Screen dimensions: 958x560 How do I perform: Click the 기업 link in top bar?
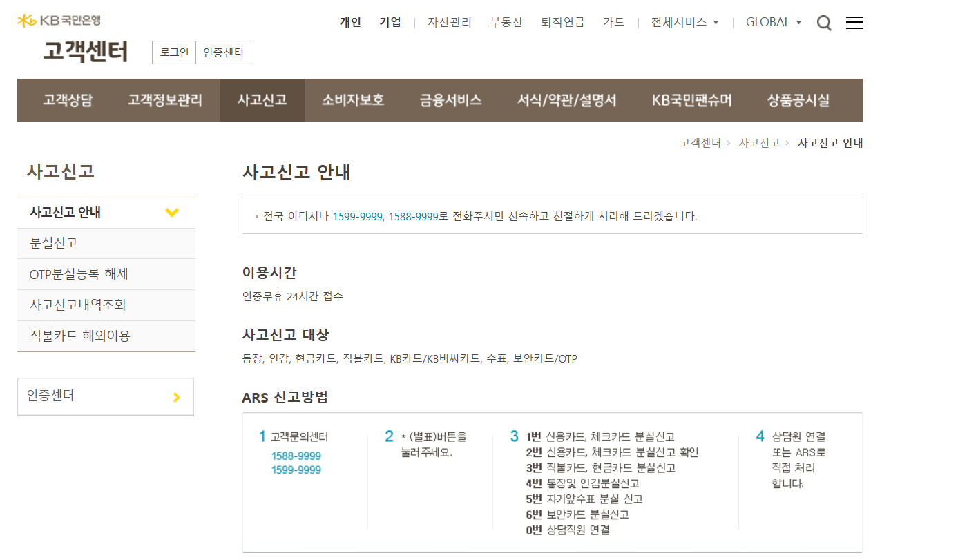[x=390, y=22]
